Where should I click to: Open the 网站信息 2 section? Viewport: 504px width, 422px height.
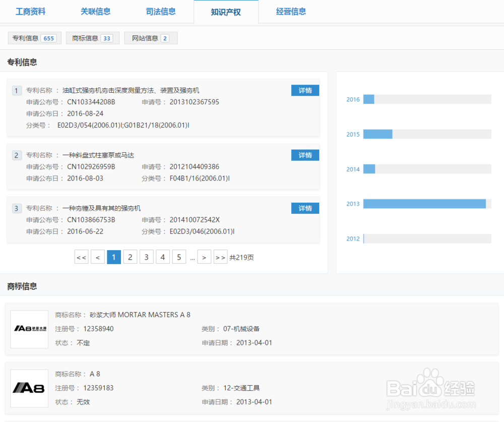tap(151, 38)
